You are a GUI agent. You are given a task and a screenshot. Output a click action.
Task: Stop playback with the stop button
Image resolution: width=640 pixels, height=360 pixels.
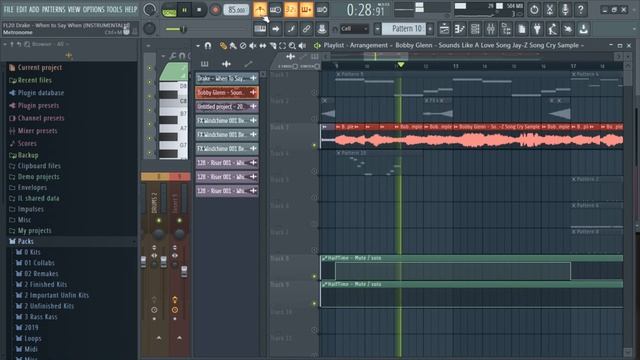click(199, 9)
